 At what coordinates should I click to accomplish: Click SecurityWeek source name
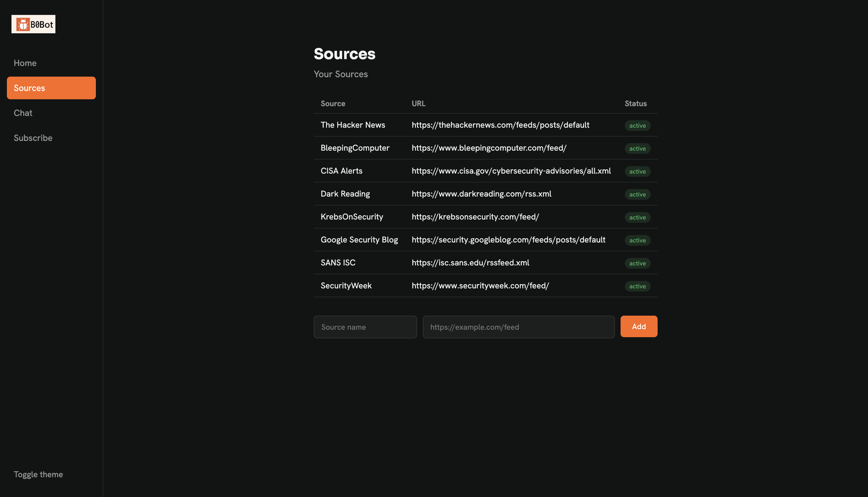pyautogui.click(x=346, y=286)
